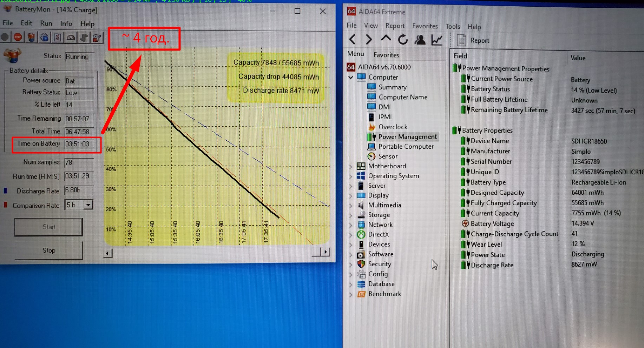The image size is (644, 348).
Task: Navigate up one level in AIDA64
Action: (x=386, y=39)
